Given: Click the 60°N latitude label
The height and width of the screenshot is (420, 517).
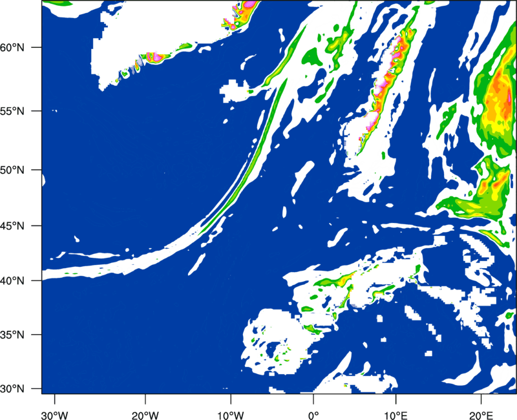Looking at the screenshot, I should (12, 47).
